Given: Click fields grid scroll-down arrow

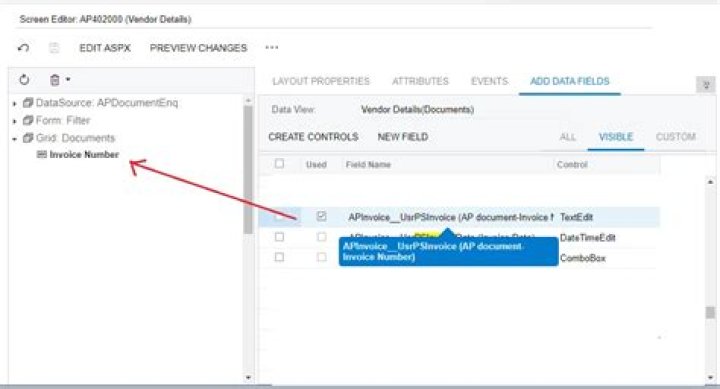Looking at the screenshot, I should (x=710, y=378).
